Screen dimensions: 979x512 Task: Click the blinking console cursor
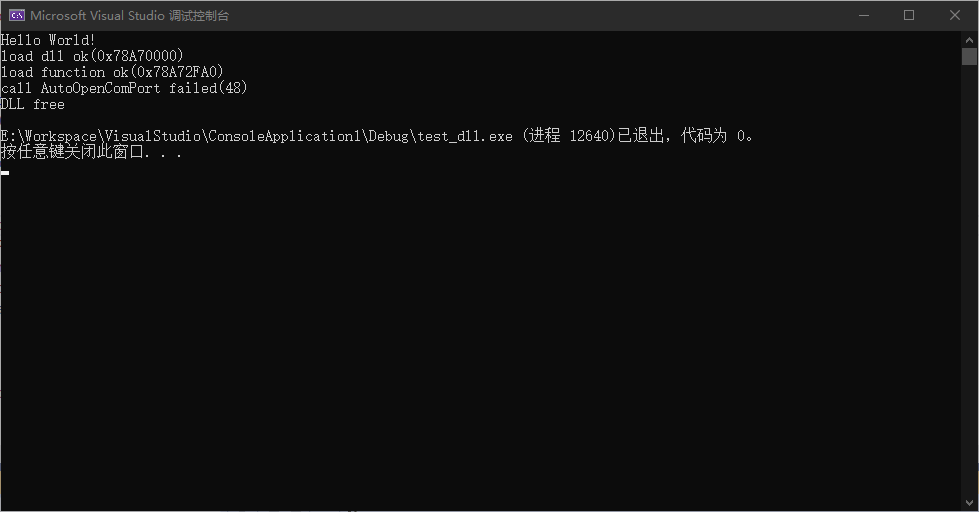[x=5, y=172]
